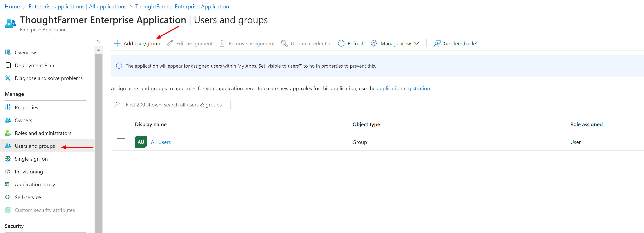Click Remove assignment toolbar button
This screenshot has height=233, width=644.
click(247, 43)
